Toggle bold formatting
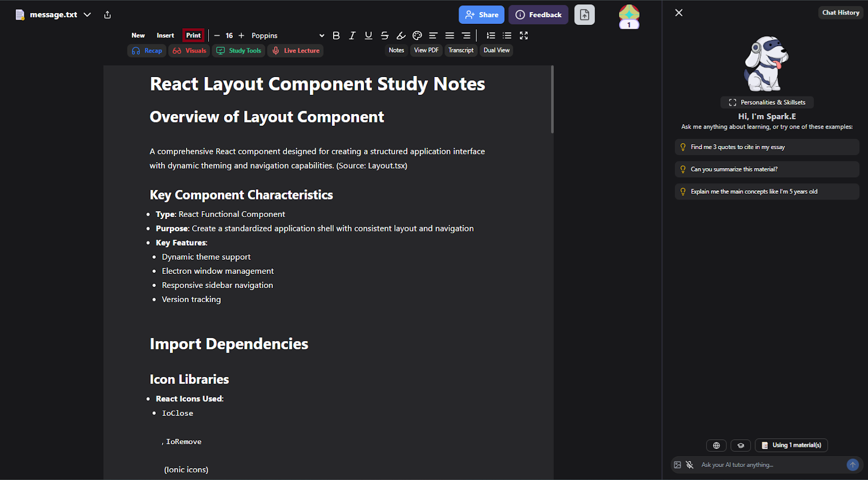This screenshot has width=868, height=480. point(336,36)
